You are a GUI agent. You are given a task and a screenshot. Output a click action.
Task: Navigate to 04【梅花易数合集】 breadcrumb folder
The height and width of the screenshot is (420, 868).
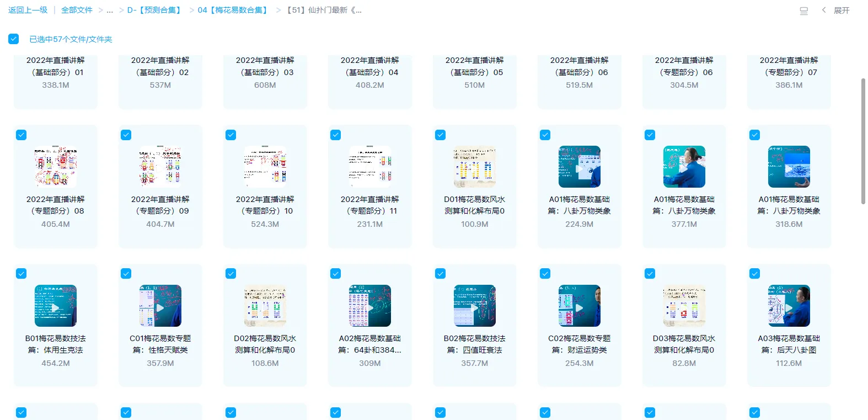(x=234, y=10)
